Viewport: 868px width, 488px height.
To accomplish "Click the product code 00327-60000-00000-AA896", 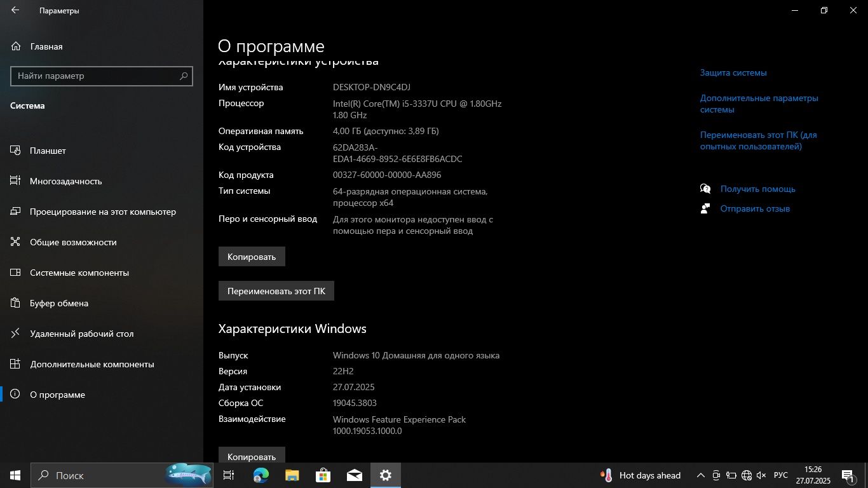I will point(387,175).
